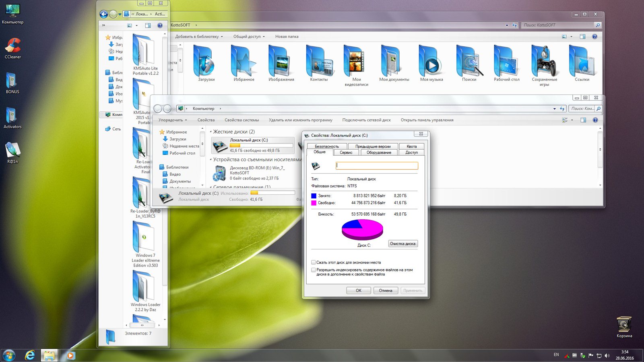Click the clock in the taskbar
The image size is (644, 362).
pyautogui.click(x=624, y=355)
